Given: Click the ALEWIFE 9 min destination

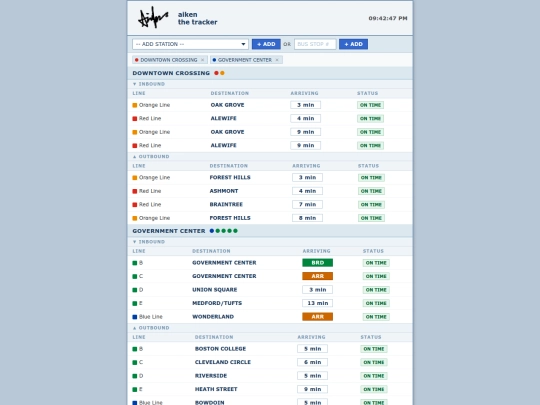Looking at the screenshot, I should (x=224, y=145).
